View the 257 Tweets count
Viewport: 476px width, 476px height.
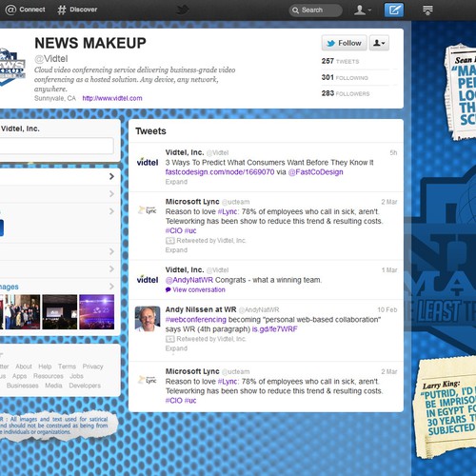point(340,61)
